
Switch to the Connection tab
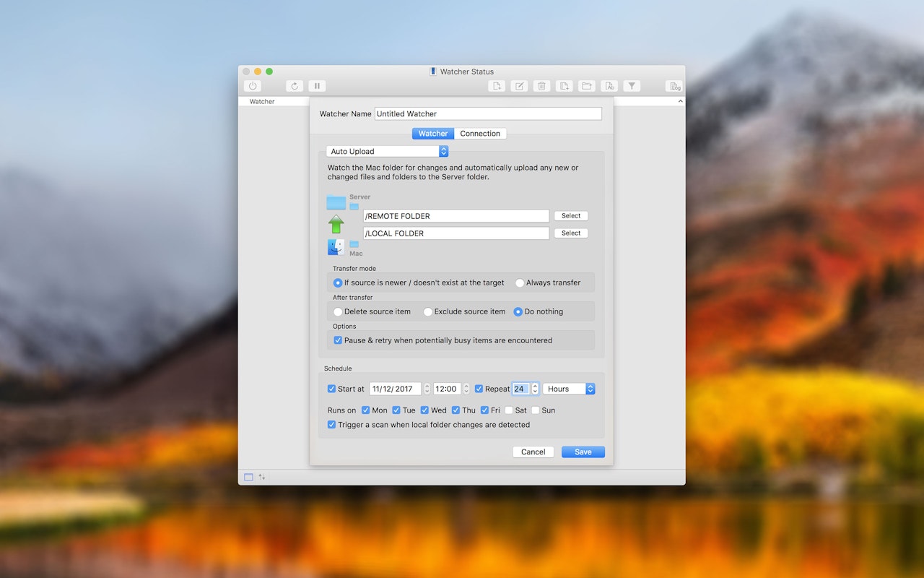pyautogui.click(x=480, y=134)
